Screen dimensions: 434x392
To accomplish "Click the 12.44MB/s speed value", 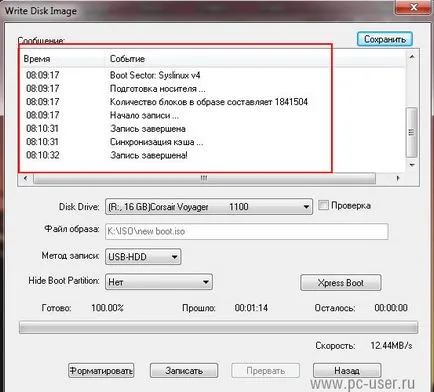I will coord(391,345).
